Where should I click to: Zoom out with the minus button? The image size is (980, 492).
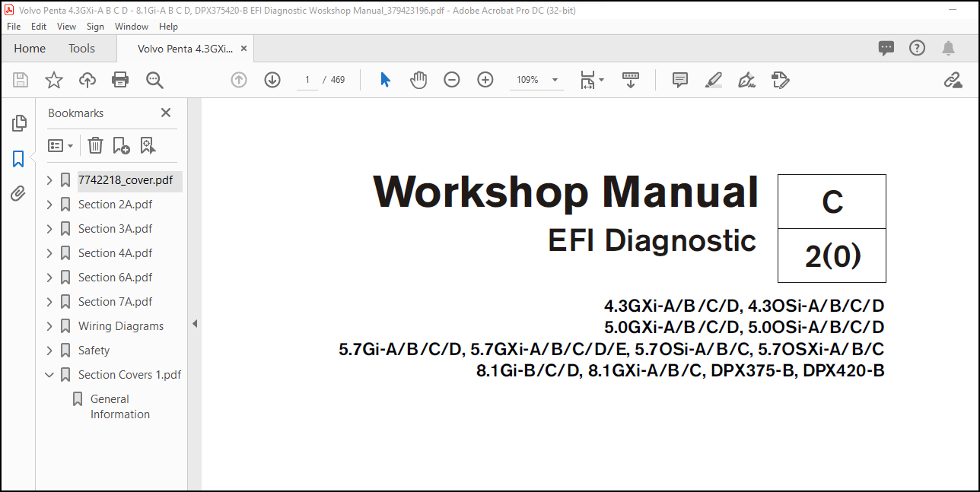(x=452, y=80)
